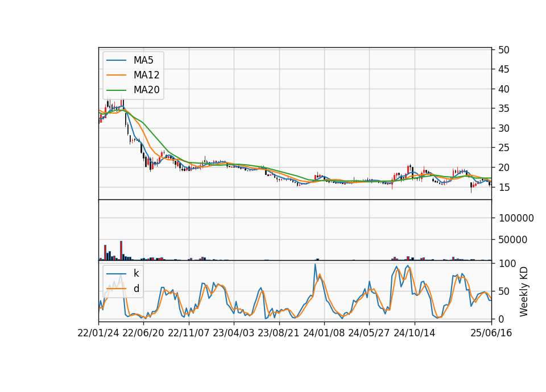Click the KD axis value 50
This screenshot has width=546, height=392.
504,291
